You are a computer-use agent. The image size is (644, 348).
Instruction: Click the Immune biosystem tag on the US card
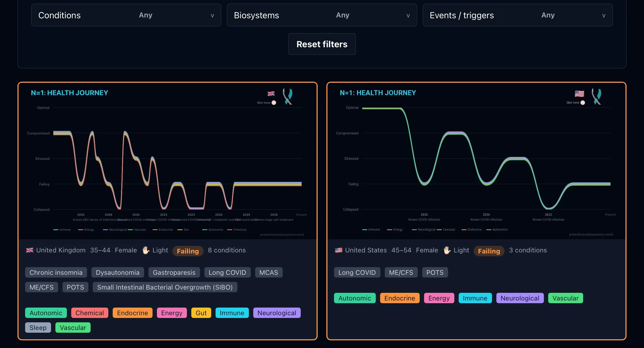click(x=475, y=298)
